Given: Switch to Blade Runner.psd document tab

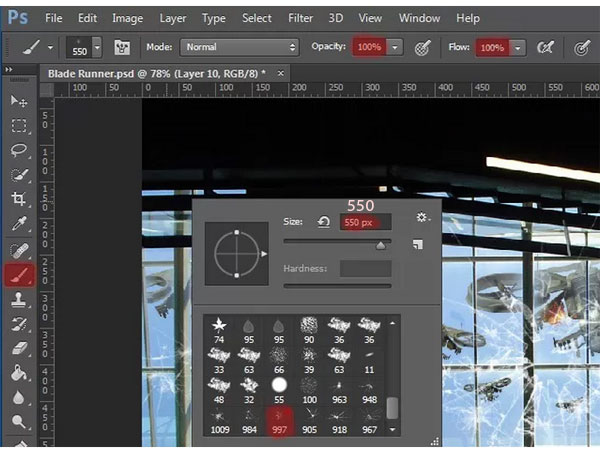Looking at the screenshot, I should point(157,73).
